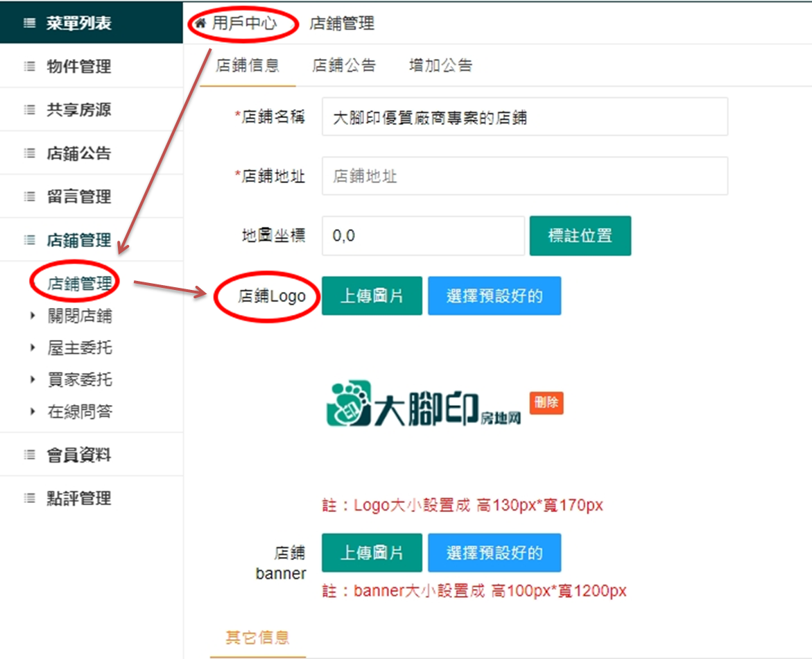Focus the 店鋪地址 input field

524,176
